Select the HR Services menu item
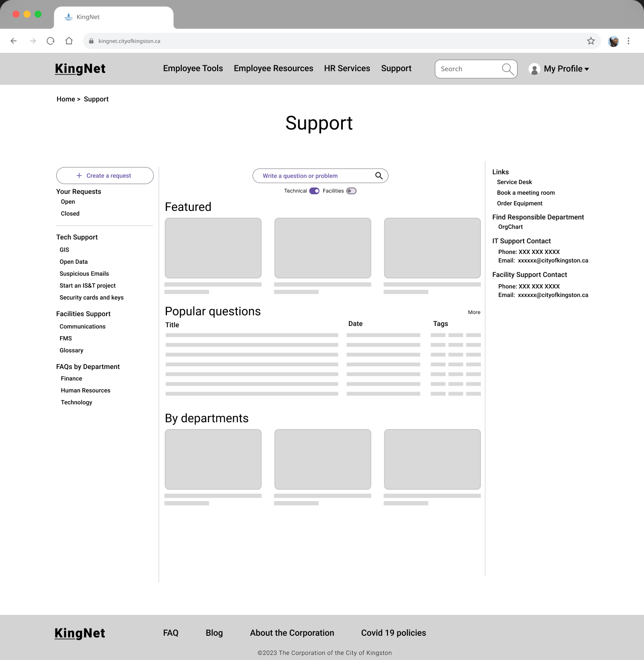This screenshot has width=644, height=660. coord(347,69)
